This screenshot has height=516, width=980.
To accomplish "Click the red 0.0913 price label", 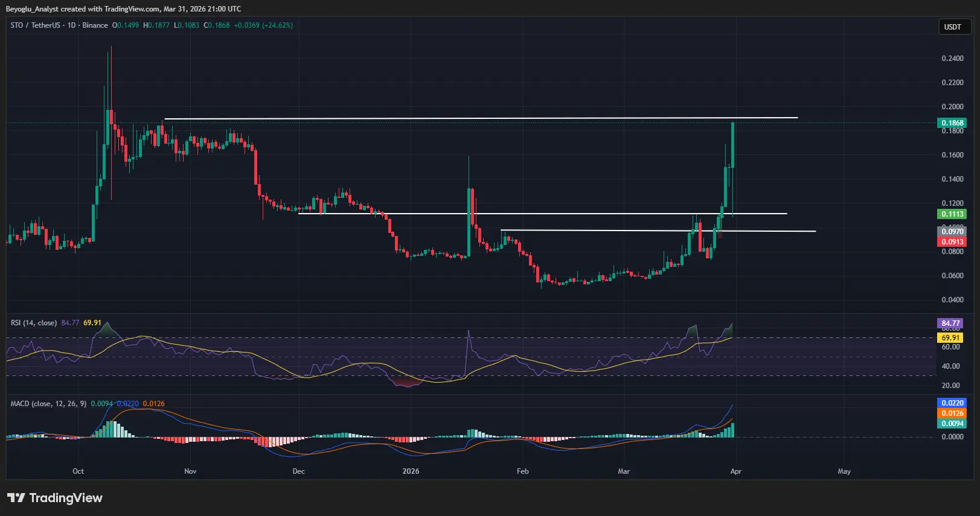I will tap(952, 242).
